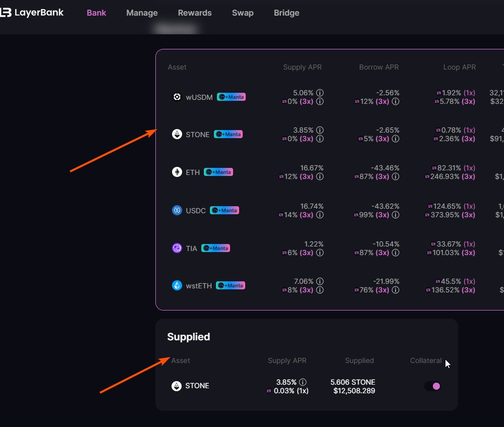Select the TIA asset name
The image size is (504, 427).
(192, 249)
